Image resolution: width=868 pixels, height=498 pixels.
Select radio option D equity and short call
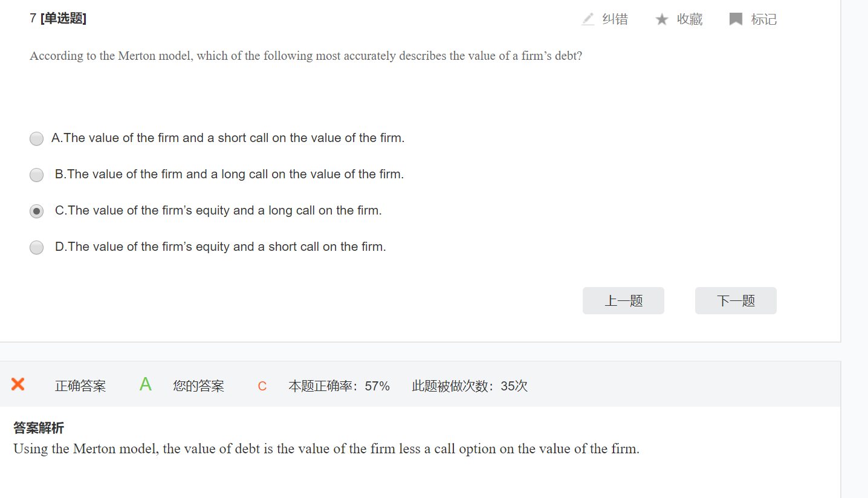pos(37,248)
